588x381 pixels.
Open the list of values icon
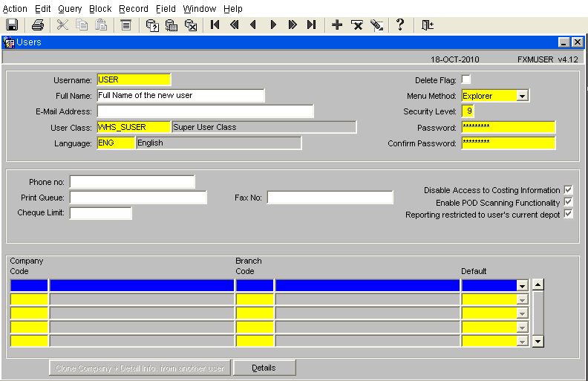[126, 25]
